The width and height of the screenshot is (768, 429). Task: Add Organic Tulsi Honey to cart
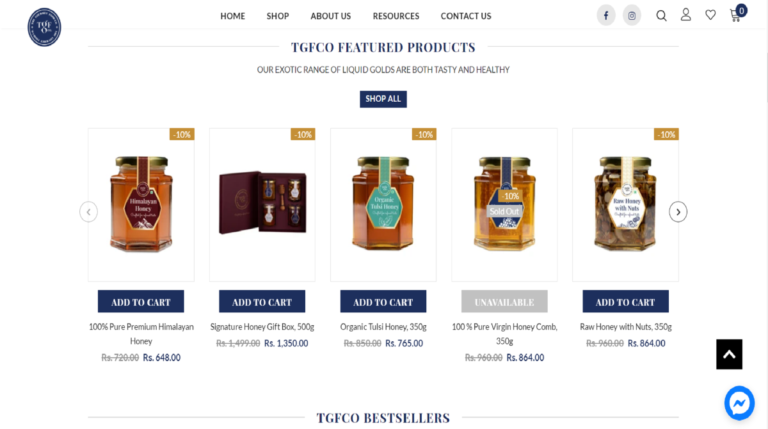point(383,302)
